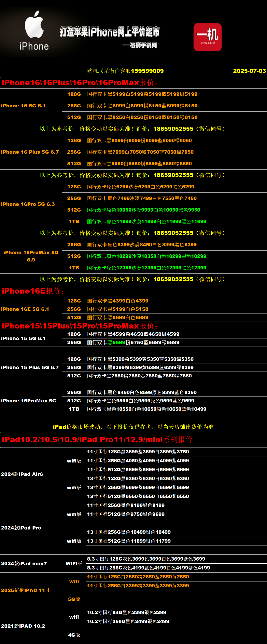The width and height of the screenshot is (267, 644).
Task: Click the IPad10.2/10.5/10.9/iPad Pro11/12.9/mini系列报价 heading
Action: (97, 440)
